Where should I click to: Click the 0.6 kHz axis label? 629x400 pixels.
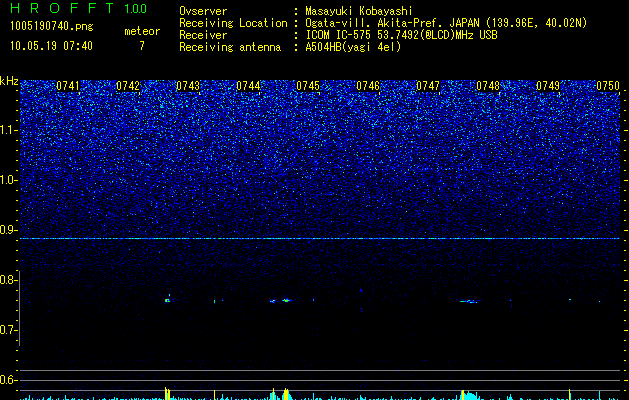pos(8,380)
